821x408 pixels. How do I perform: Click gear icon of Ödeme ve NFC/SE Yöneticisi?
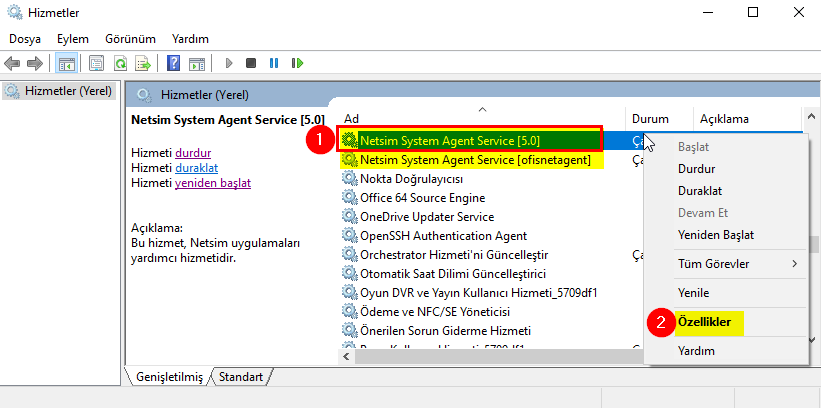pos(350,311)
